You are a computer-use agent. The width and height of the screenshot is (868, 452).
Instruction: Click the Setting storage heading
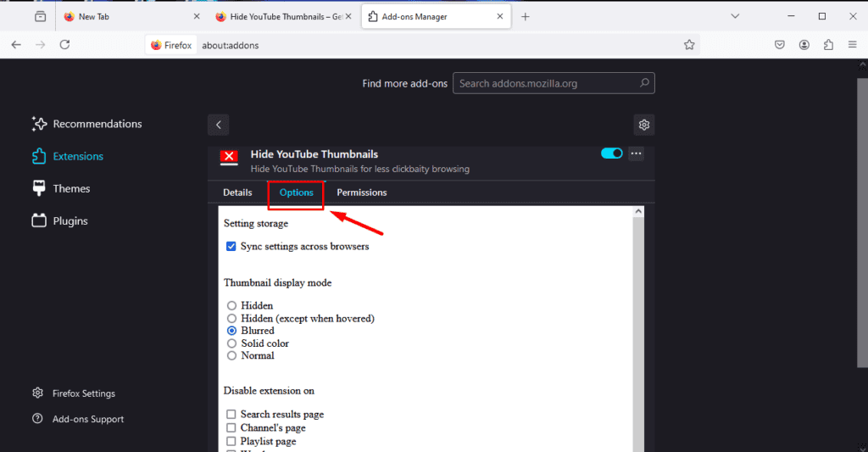[256, 224]
